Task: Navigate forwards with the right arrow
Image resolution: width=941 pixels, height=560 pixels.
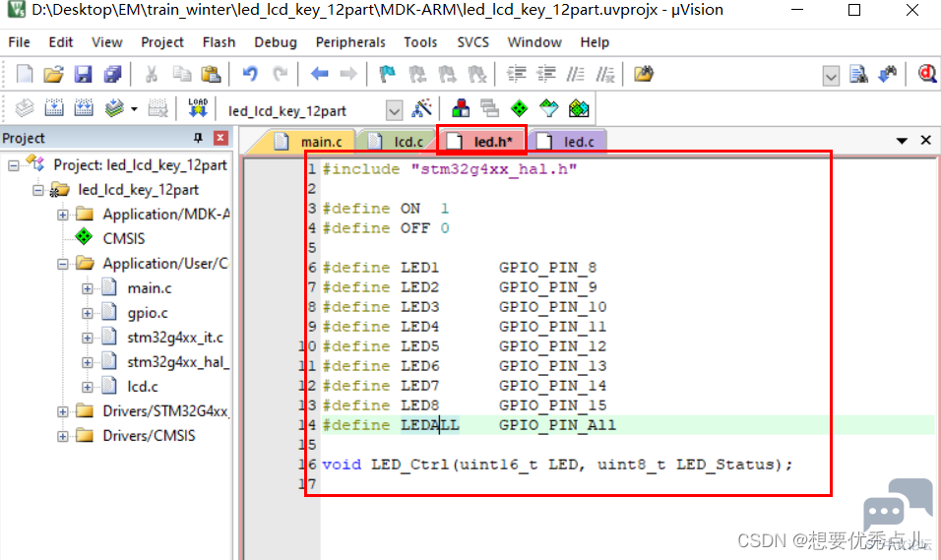Action: 348,74
